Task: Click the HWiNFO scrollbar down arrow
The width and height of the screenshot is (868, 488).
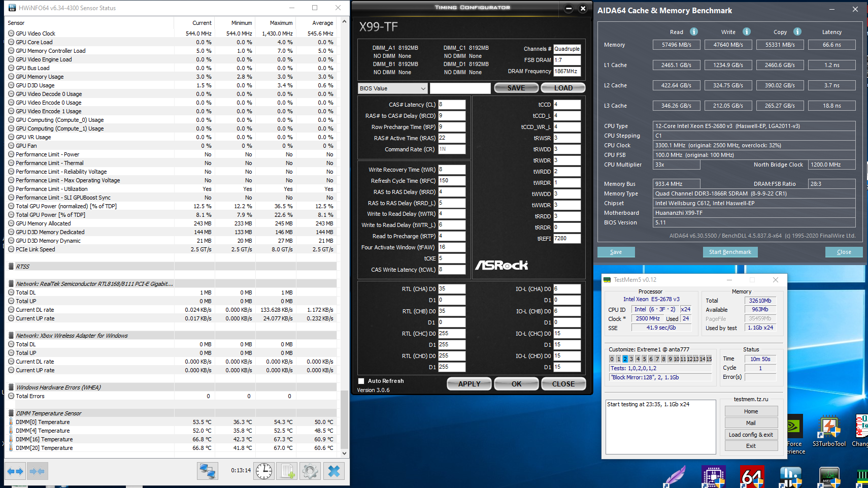Action: [x=345, y=453]
